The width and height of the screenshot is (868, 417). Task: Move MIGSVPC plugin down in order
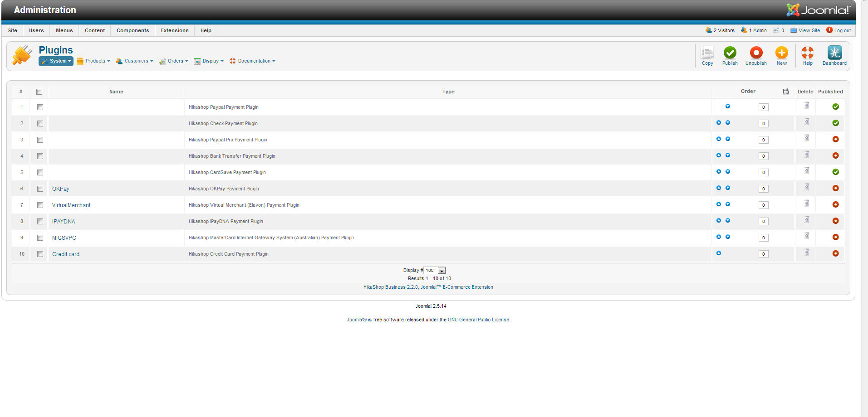point(728,237)
